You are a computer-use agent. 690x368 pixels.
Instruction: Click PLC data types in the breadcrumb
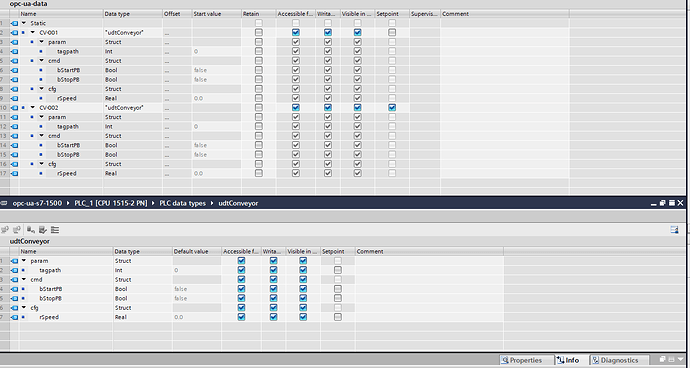pyautogui.click(x=182, y=203)
